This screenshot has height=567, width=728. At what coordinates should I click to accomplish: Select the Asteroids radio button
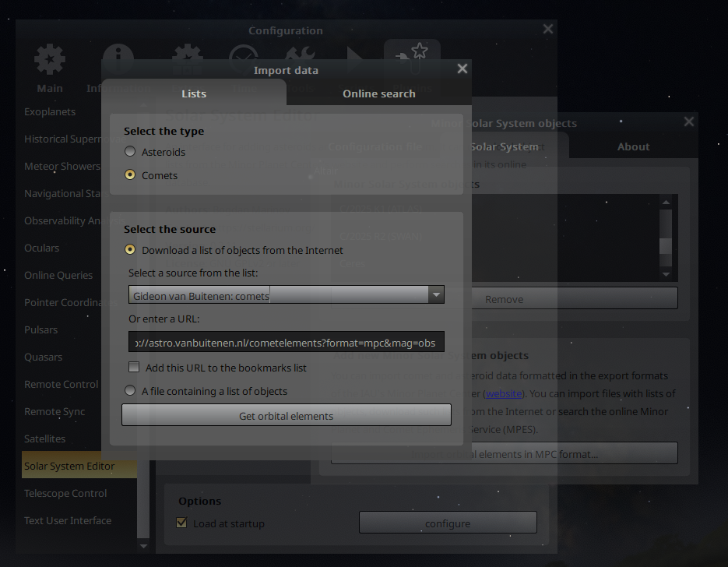tap(130, 151)
